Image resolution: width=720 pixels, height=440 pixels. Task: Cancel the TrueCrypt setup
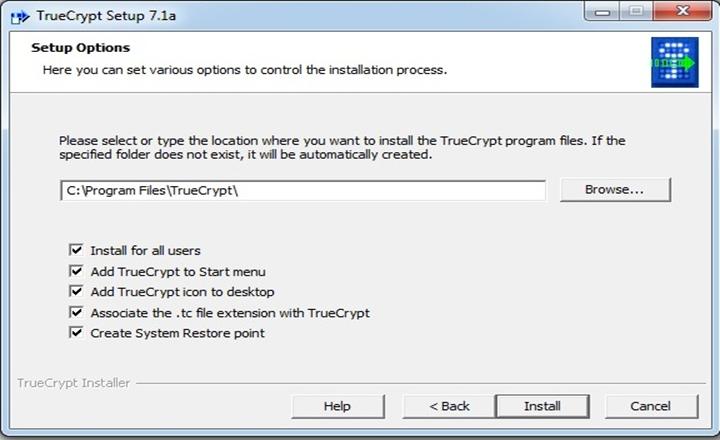(x=650, y=406)
